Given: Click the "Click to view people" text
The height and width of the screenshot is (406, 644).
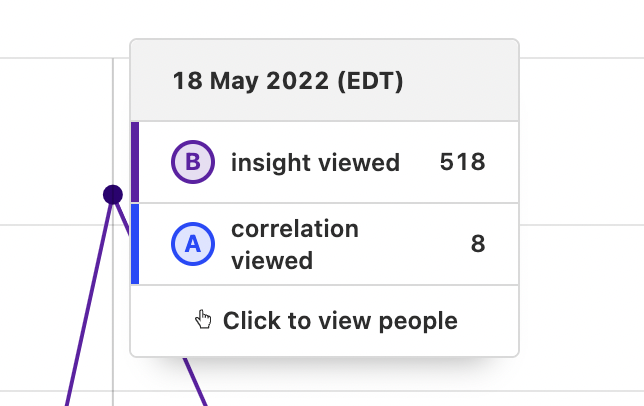Looking at the screenshot, I should 340,321.
